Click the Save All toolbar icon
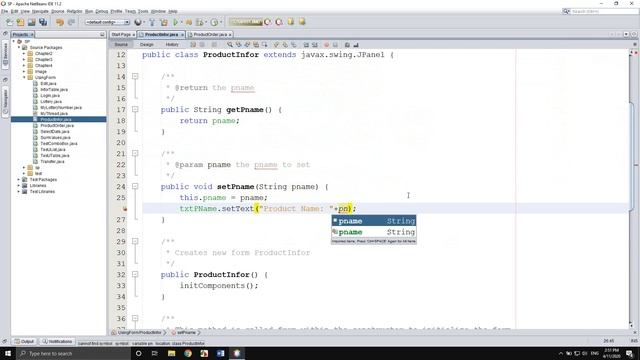Image resolution: width=640 pixels, height=360 pixels. pyautogui.click(x=43, y=22)
